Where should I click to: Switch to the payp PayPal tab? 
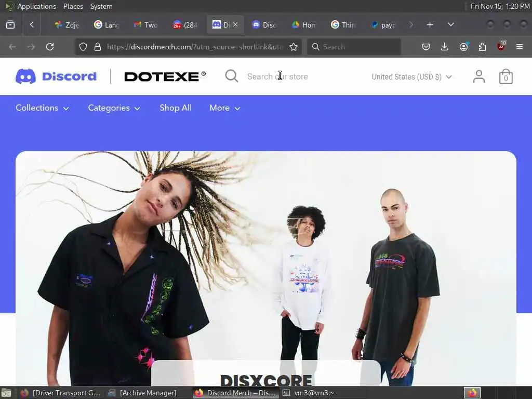click(x=383, y=25)
